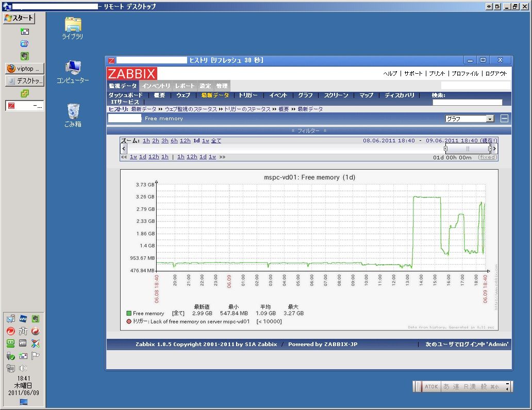Click the ZABBIX logo in the header

pyautogui.click(x=132, y=73)
